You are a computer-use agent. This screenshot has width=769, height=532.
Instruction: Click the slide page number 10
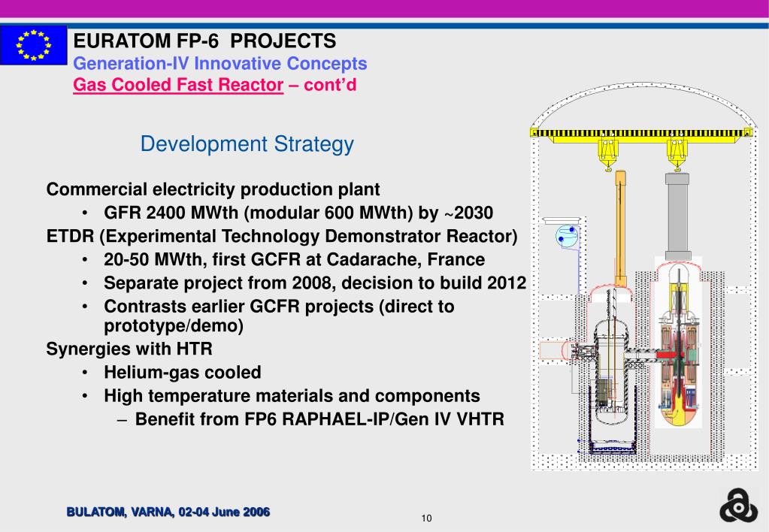[x=427, y=518]
